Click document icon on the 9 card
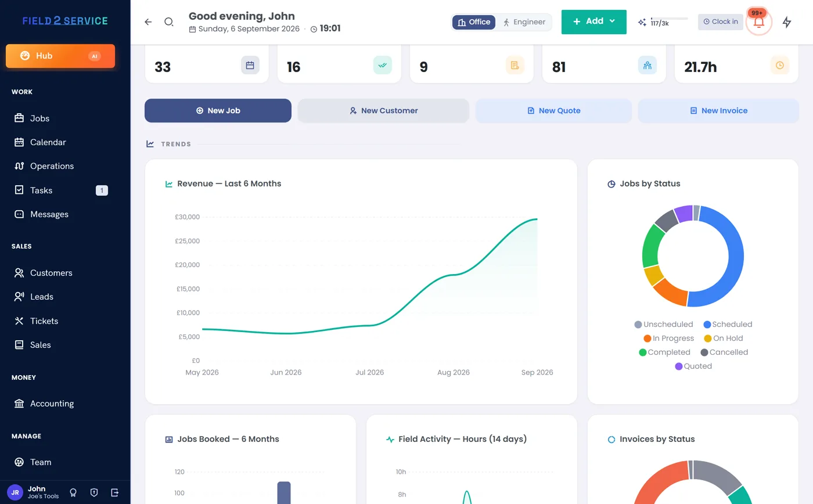 (515, 66)
